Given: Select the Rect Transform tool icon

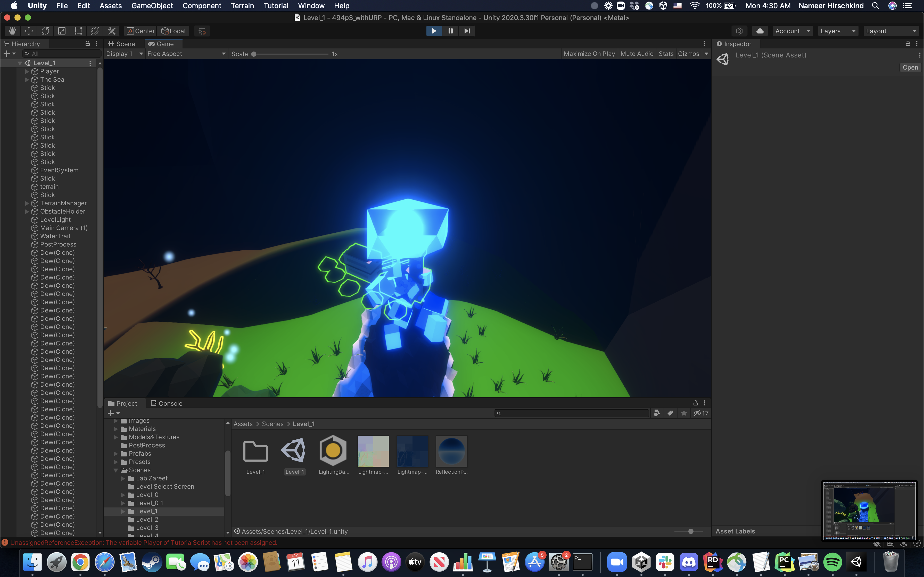Looking at the screenshot, I should pyautogui.click(x=78, y=31).
